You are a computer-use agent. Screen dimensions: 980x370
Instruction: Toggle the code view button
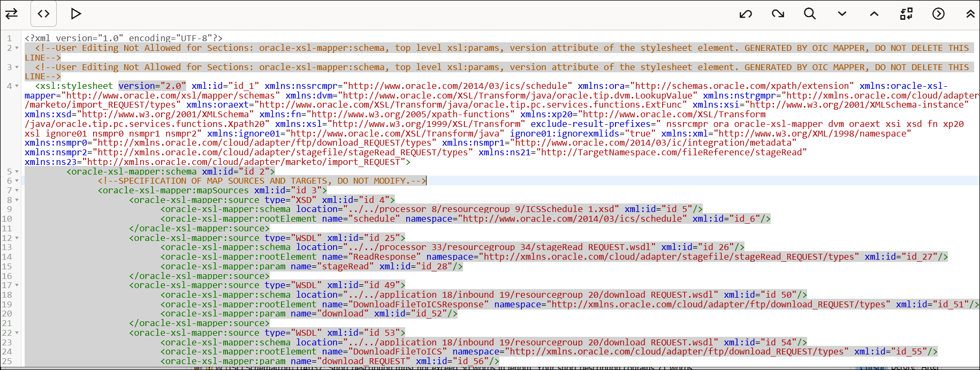[44, 13]
